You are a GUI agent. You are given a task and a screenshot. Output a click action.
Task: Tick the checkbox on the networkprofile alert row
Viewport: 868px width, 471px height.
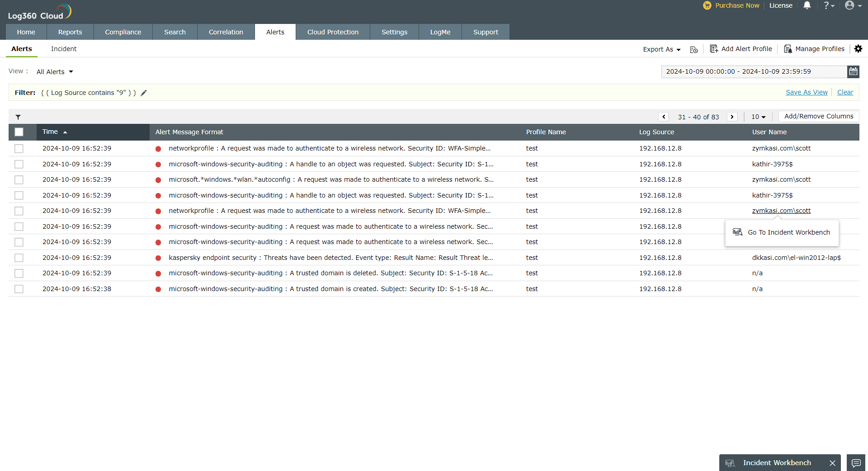point(19,148)
